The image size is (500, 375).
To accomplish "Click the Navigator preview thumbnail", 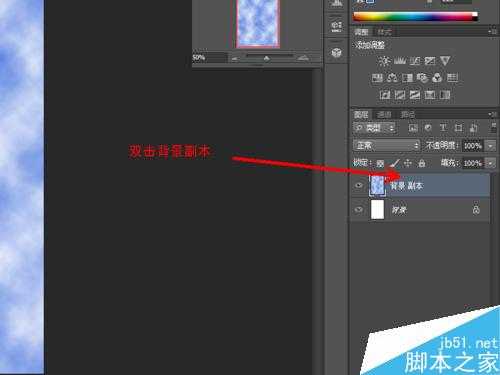I will pyautogui.click(x=257, y=23).
